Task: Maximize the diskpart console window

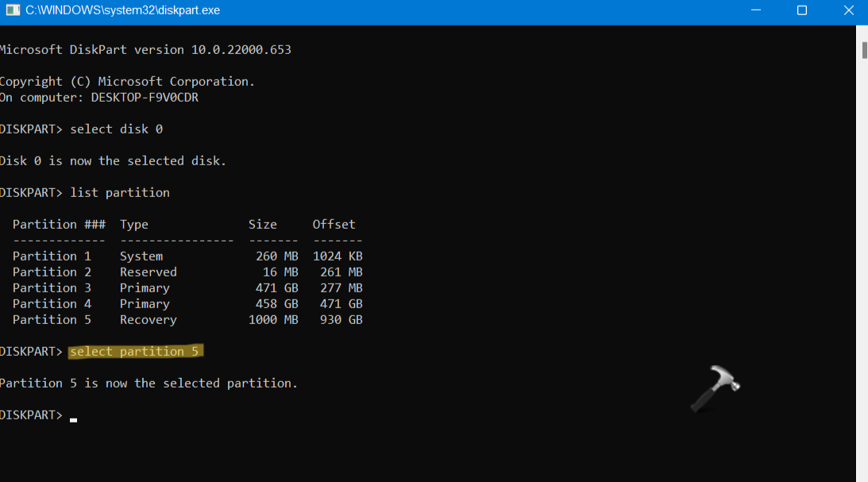Action: (801, 10)
